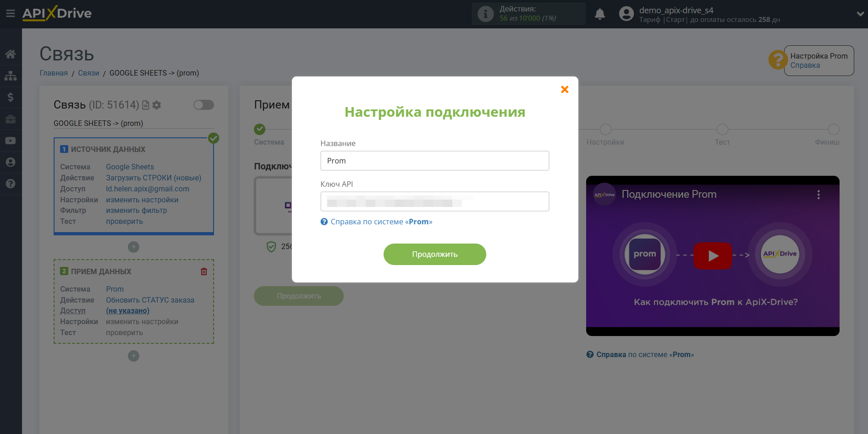Viewport: 868px width, 434px height.
Task: Click plus button below data receiver block
Action: (133, 356)
